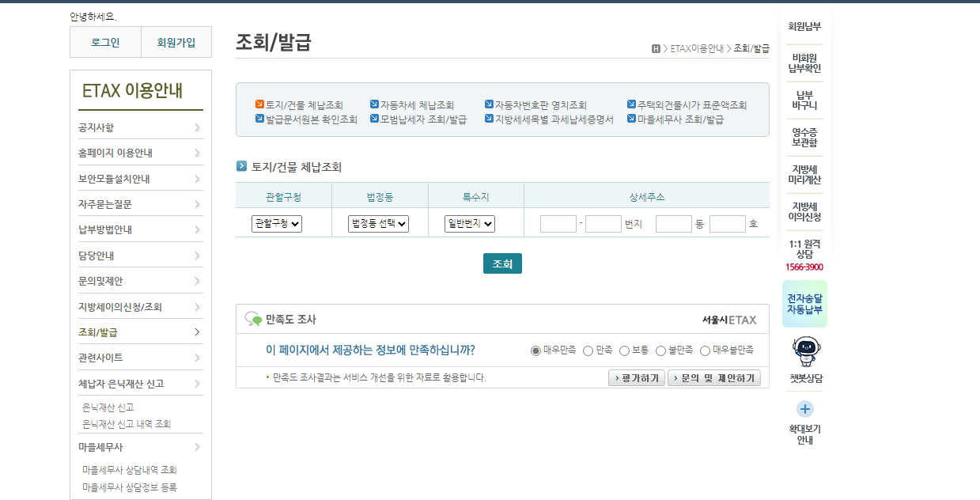This screenshot has width=980, height=500.
Task: Click the green 조회 search button
Action: point(502,263)
